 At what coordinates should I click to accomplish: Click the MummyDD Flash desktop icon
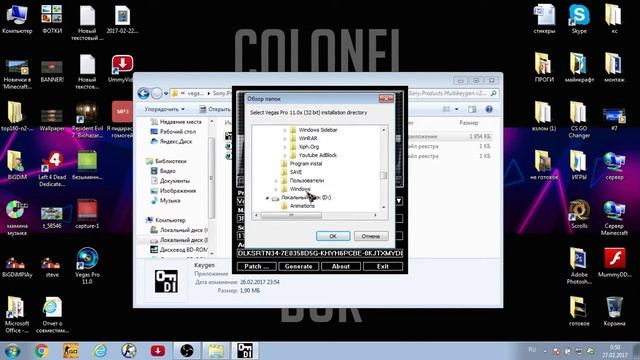click(614, 262)
